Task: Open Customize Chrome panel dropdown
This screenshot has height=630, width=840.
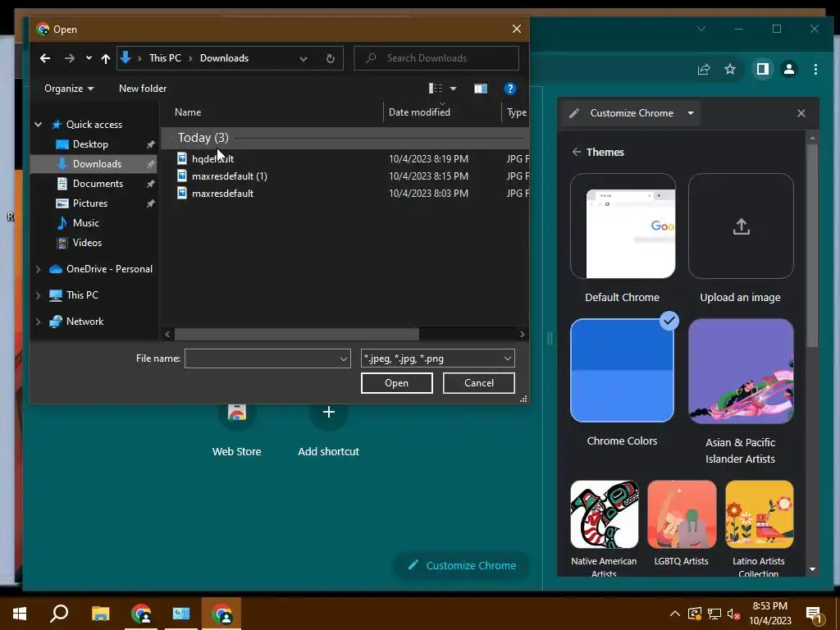Action: pyautogui.click(x=691, y=113)
